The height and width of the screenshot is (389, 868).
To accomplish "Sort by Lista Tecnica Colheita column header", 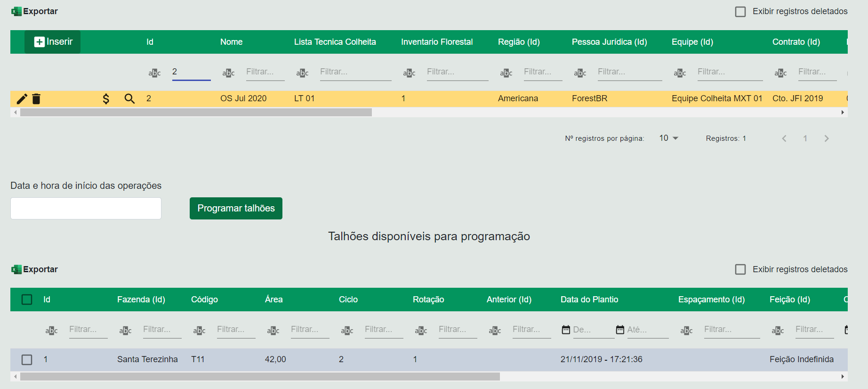I will click(335, 42).
